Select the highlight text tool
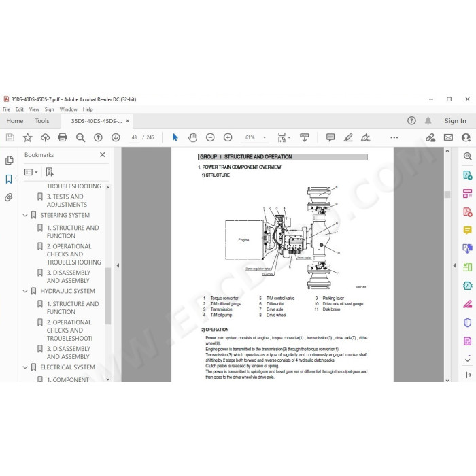 [x=348, y=137]
